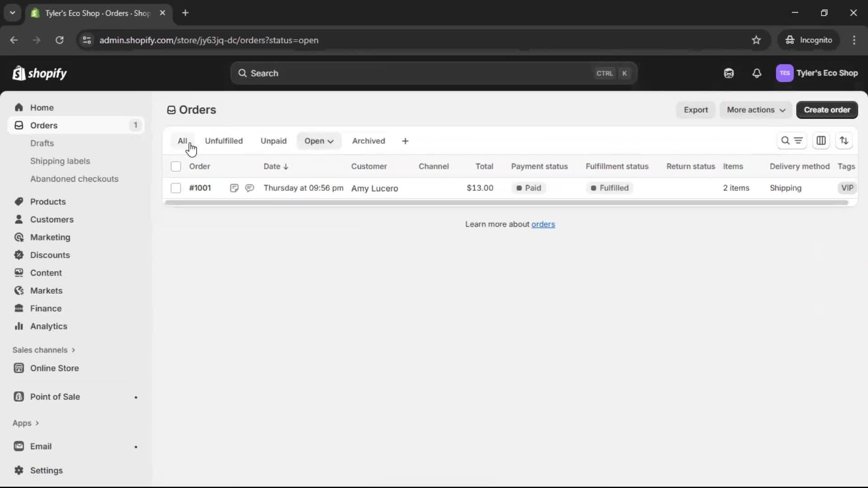Check the checkbox for order #1001
The width and height of the screenshot is (868, 488).
(x=176, y=188)
